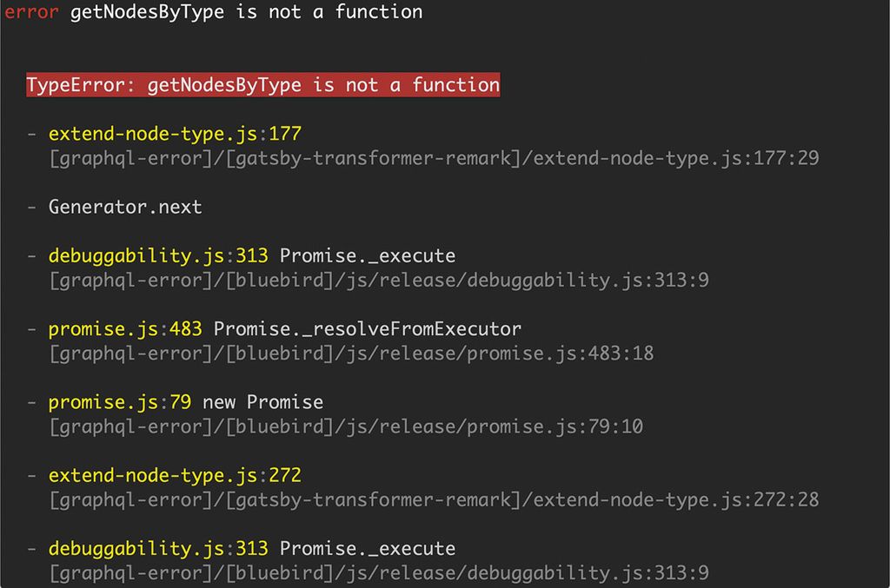Click the first Promise._execute text
The height and width of the screenshot is (588, 890).
(368, 256)
